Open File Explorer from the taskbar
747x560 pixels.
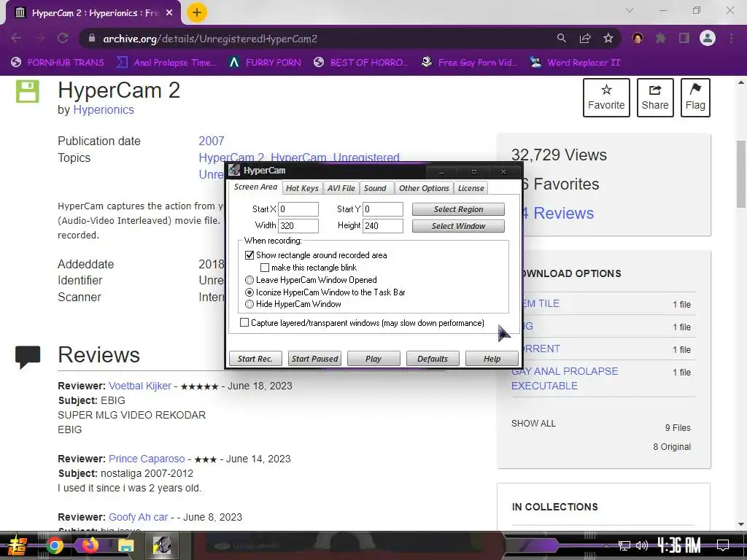point(125,545)
